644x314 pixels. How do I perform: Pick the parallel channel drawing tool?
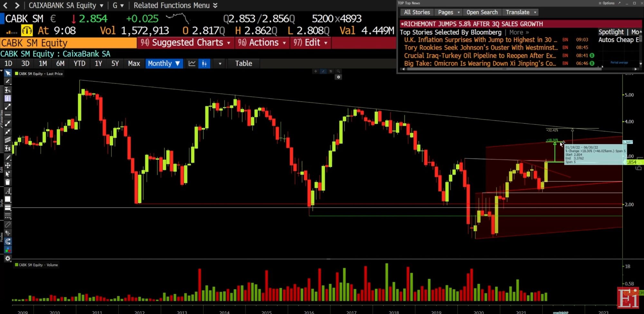[8, 140]
